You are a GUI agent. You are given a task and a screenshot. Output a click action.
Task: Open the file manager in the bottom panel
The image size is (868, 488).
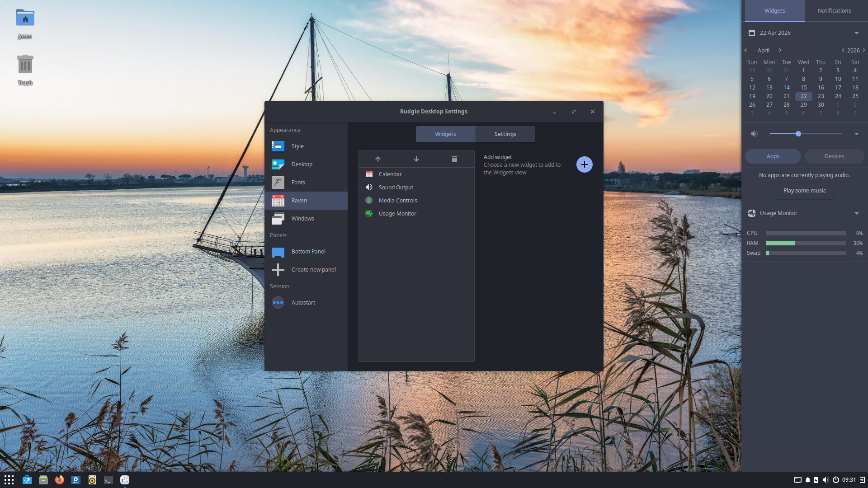coord(43,480)
